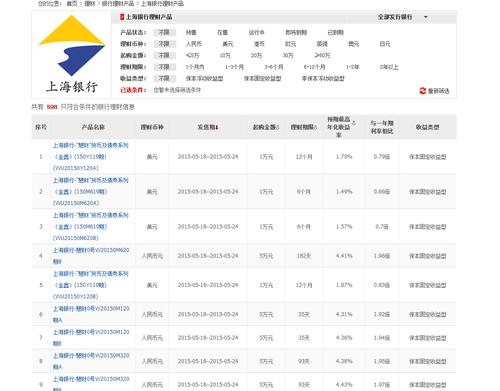Filter term by 6-12个月

coord(314,67)
